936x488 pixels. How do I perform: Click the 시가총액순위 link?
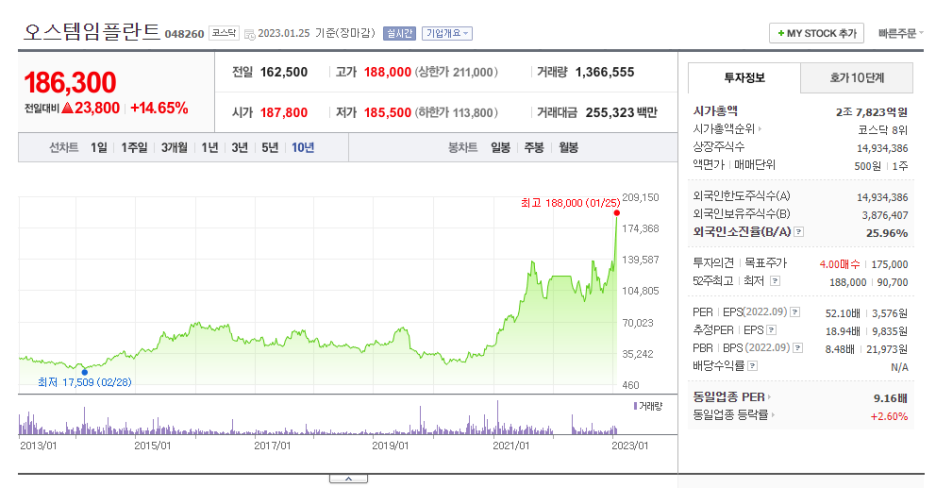click(727, 129)
